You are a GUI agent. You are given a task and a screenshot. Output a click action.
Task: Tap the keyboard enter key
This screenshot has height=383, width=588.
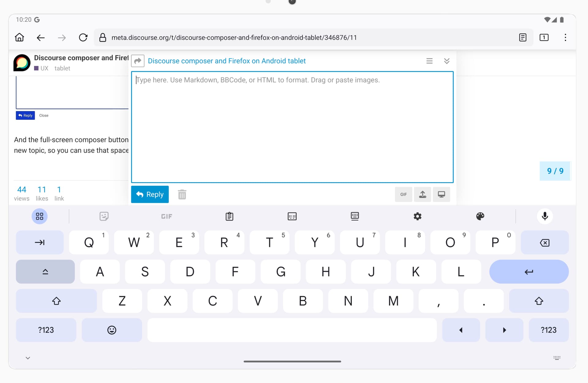529,272
